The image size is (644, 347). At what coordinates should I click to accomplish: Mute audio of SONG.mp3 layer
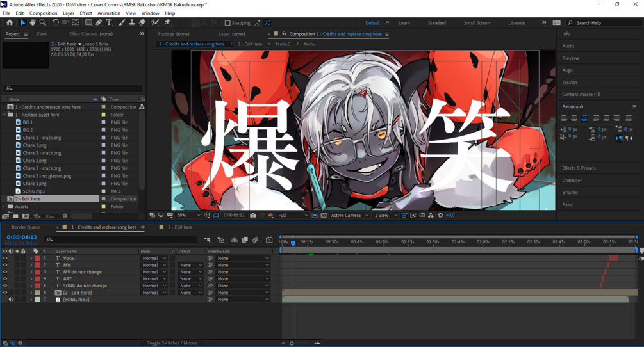pyautogui.click(x=11, y=300)
